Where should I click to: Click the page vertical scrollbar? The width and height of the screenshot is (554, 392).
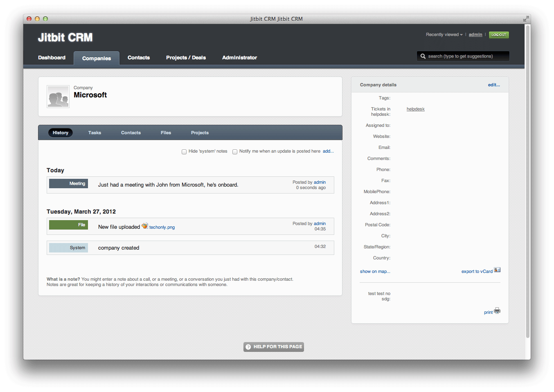[x=528, y=182]
